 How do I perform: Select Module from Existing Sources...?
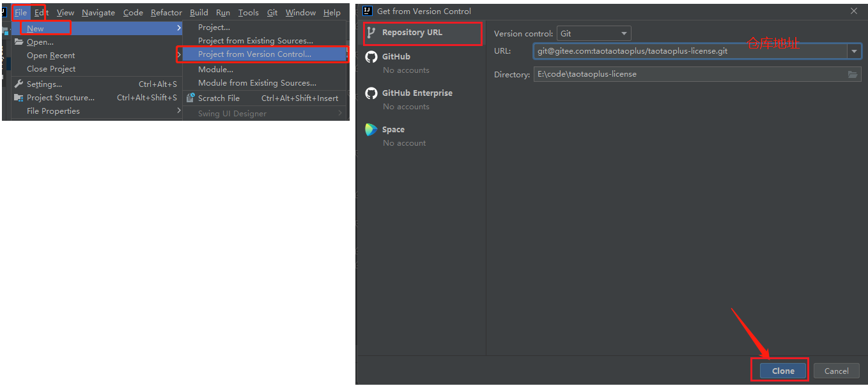tap(265, 82)
